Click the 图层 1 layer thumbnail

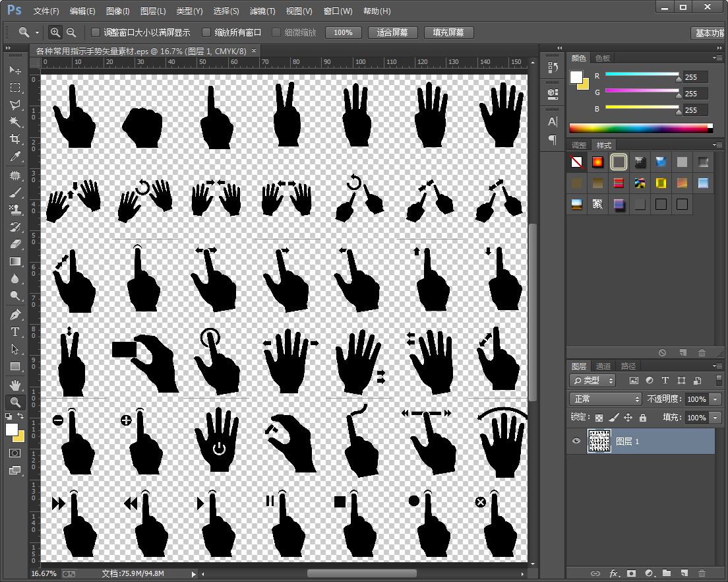[599, 441]
